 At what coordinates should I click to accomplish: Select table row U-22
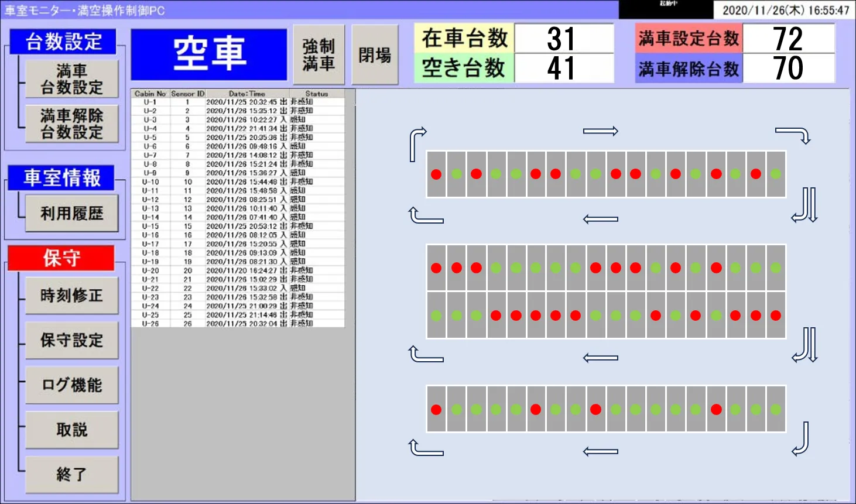238,288
